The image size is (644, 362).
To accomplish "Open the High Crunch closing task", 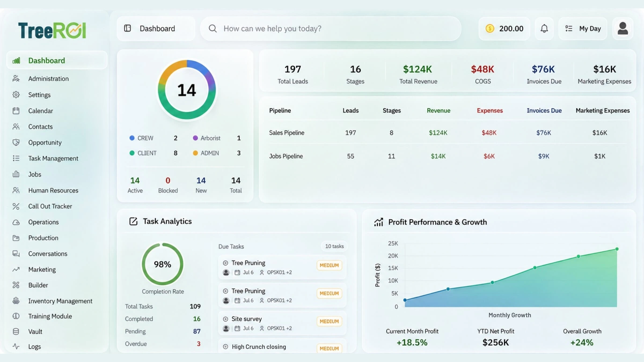I will [282, 346].
